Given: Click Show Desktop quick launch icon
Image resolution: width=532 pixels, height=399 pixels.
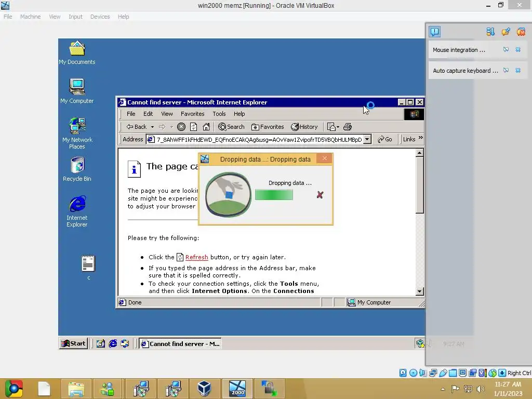Looking at the screenshot, I should 100,344.
